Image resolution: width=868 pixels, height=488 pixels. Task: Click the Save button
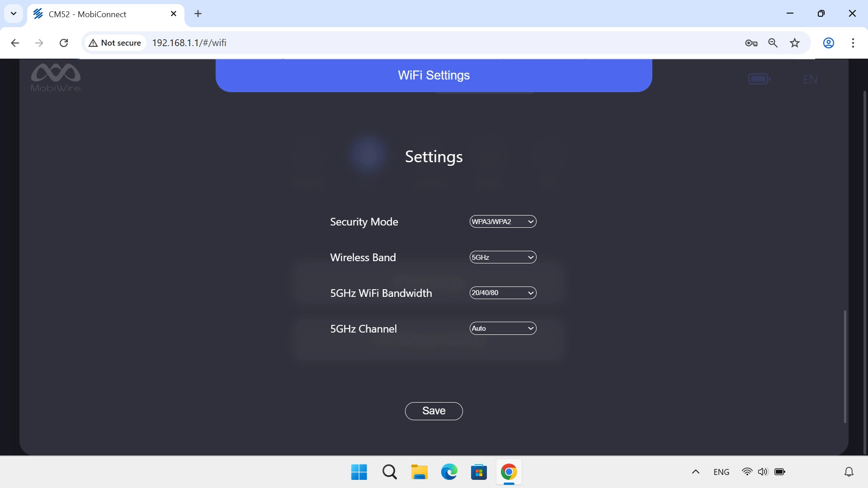coord(434,411)
